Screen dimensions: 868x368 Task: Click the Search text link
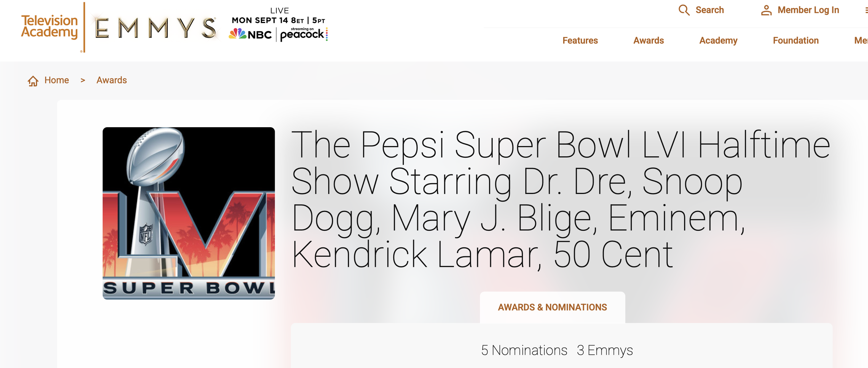(709, 10)
